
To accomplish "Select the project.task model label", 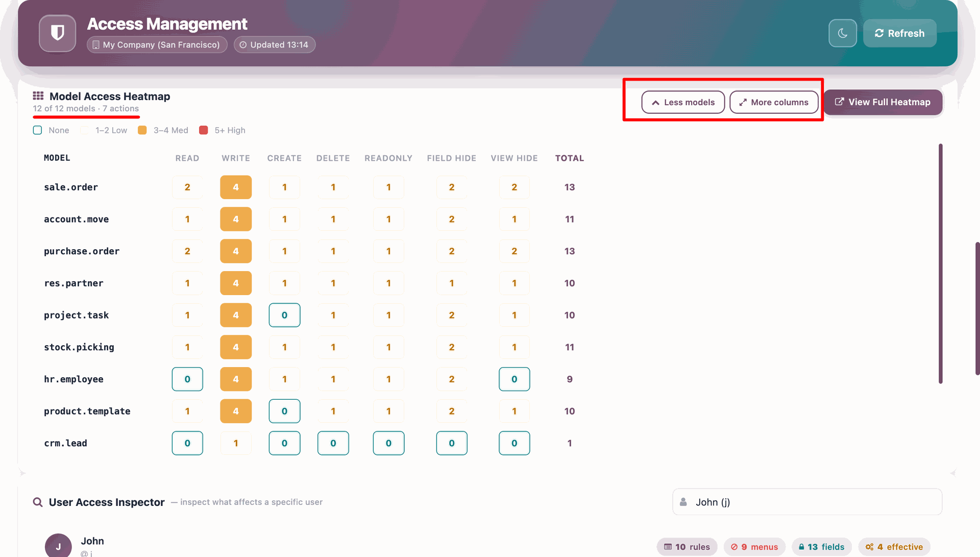I will coord(77,316).
